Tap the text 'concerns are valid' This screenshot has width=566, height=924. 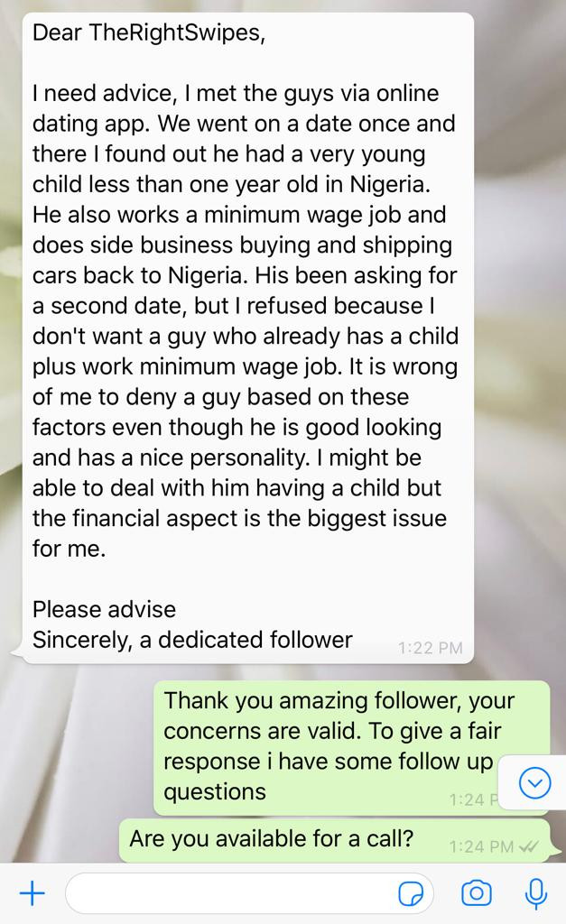click(262, 731)
